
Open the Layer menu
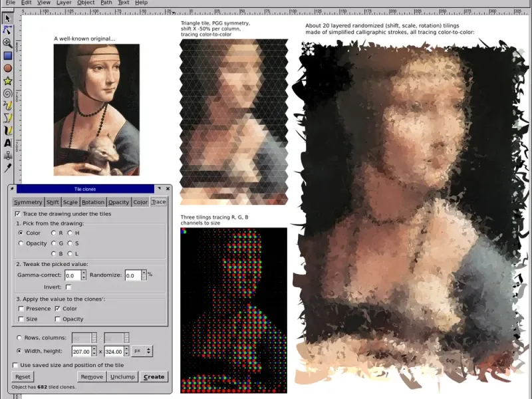point(64,3)
